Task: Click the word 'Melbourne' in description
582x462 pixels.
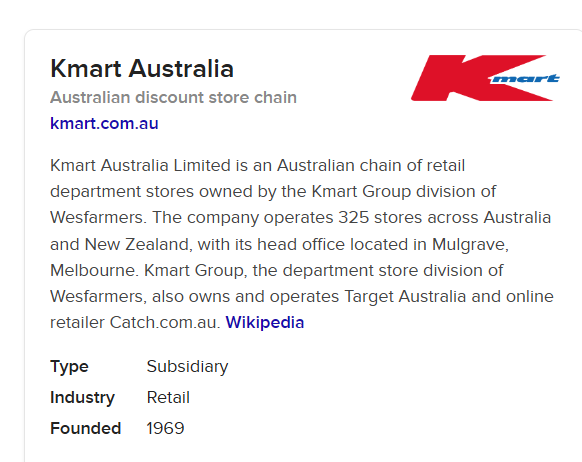Action: tap(94, 271)
